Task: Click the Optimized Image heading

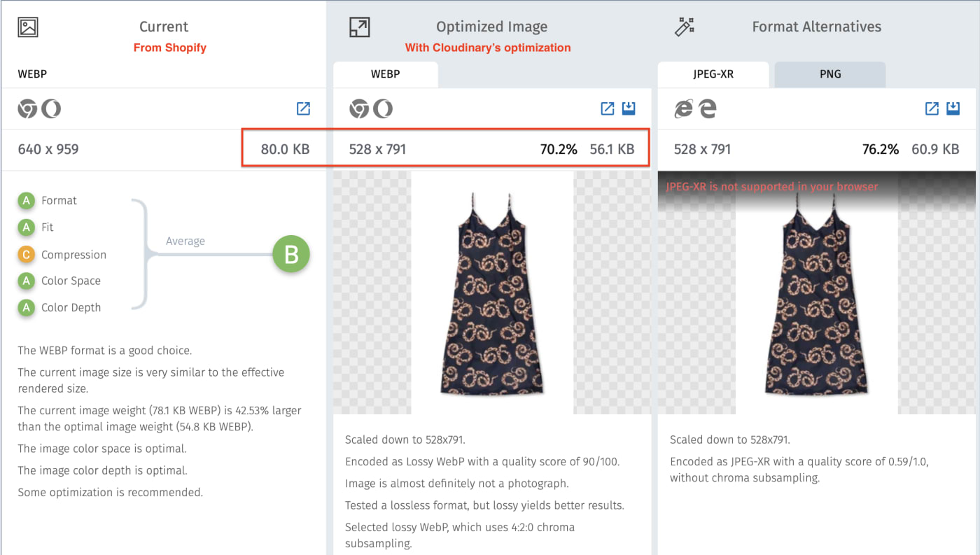Action: [x=492, y=27]
